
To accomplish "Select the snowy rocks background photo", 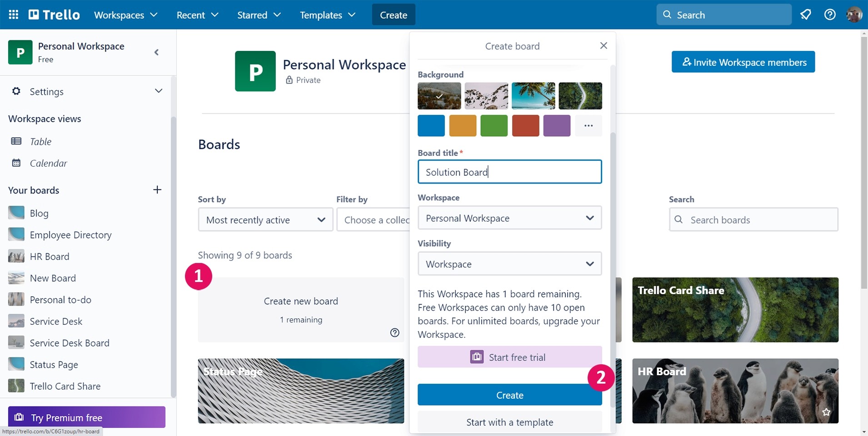I will point(486,96).
